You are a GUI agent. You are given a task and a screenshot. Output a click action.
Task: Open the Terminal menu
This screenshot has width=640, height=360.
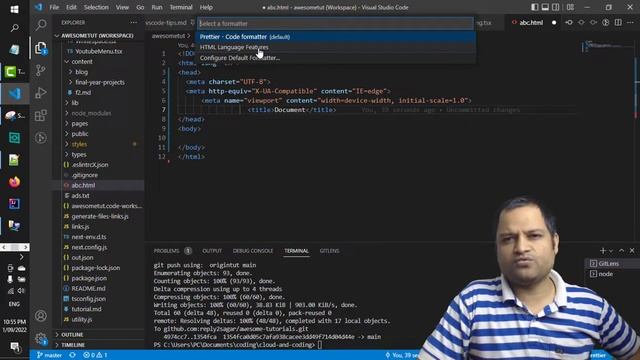pyautogui.click(x=181, y=7)
